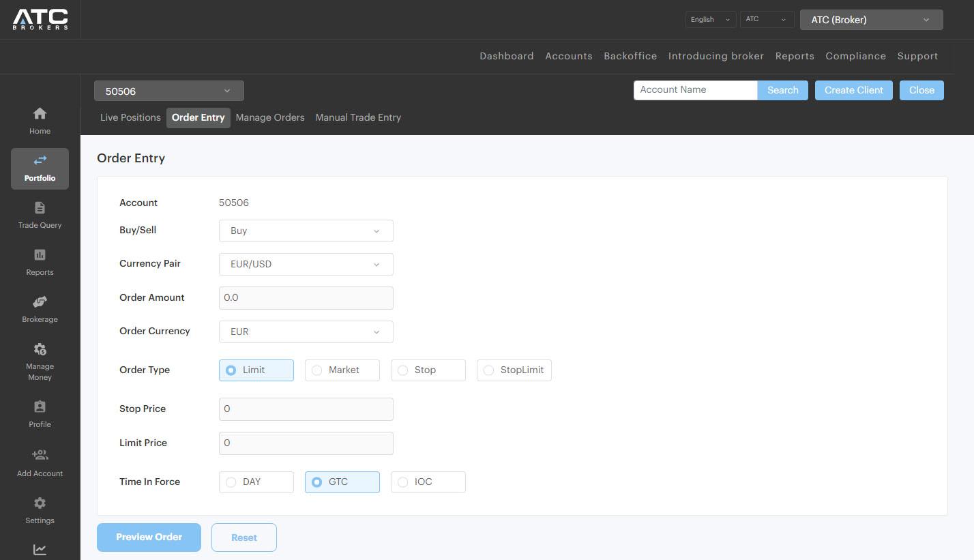Focus the Account Name search box

(x=695, y=90)
